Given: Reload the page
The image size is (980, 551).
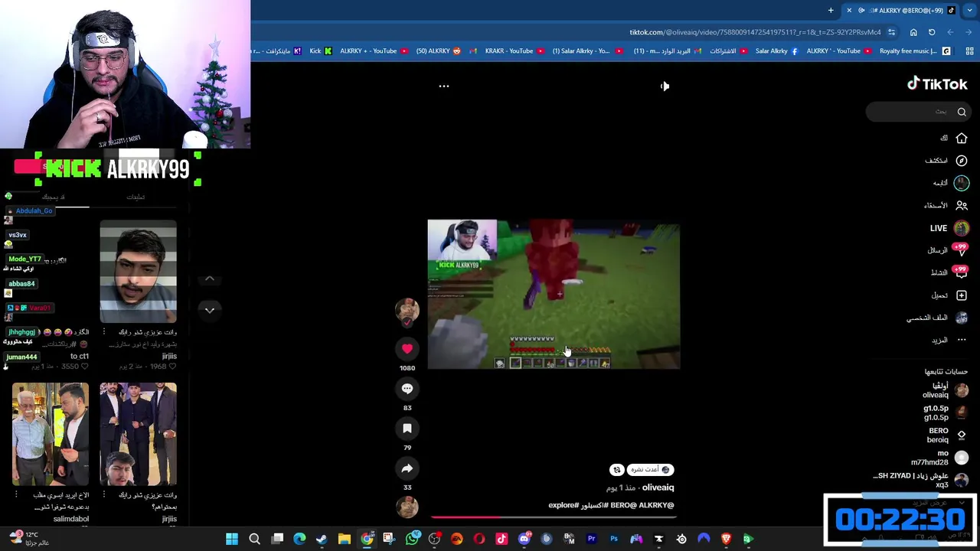Looking at the screenshot, I should (932, 32).
